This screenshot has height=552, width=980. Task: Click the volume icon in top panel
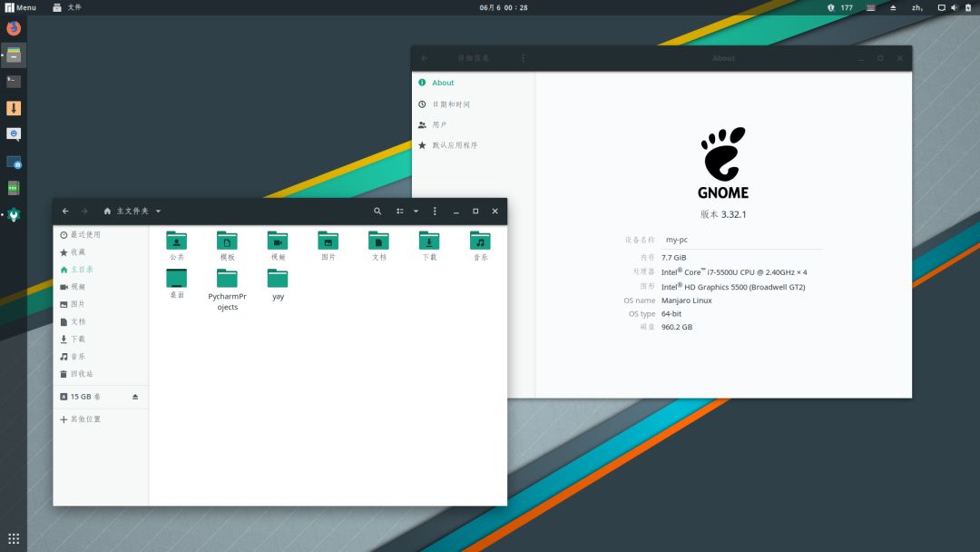coord(954,7)
